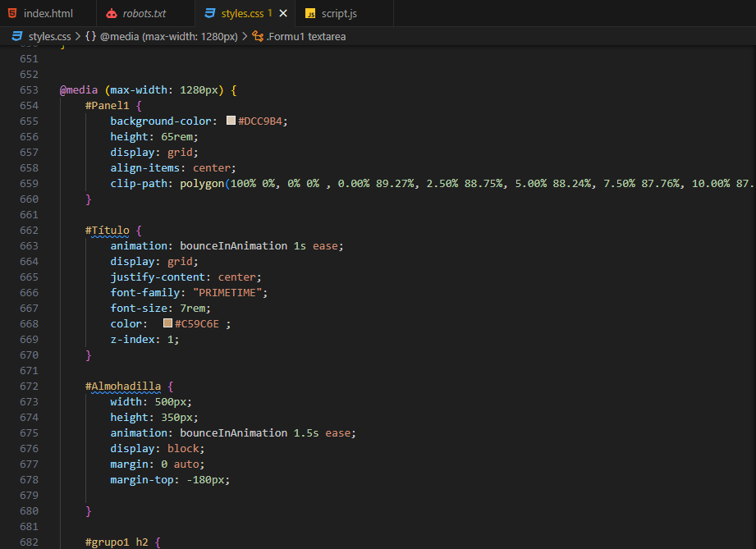Switch to the script.js tab

point(338,13)
